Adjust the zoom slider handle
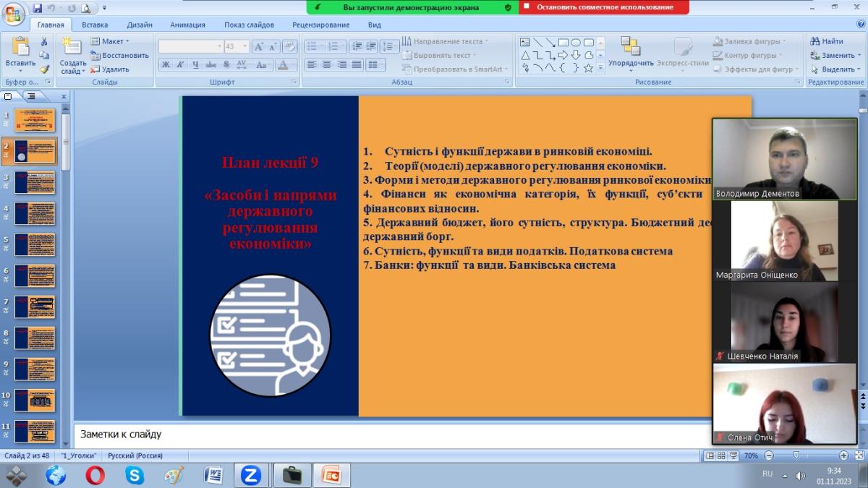This screenshot has height=488, width=868. pos(796,455)
